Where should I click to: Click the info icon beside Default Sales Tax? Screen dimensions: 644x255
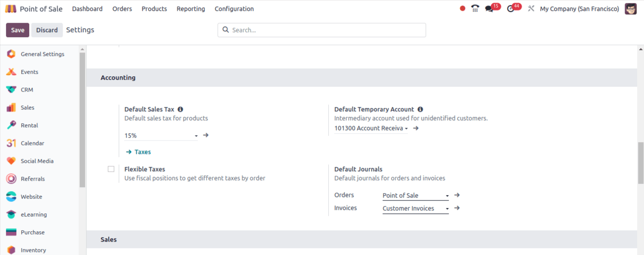point(180,109)
